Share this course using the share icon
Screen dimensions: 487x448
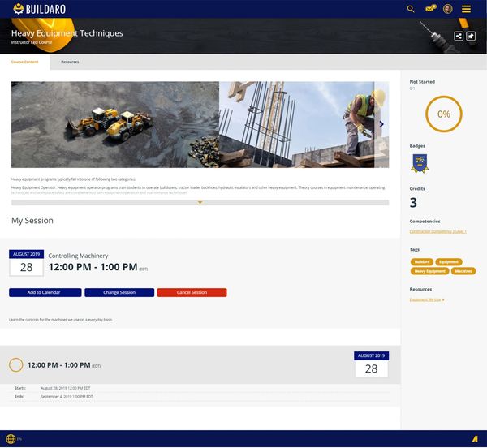pos(459,36)
